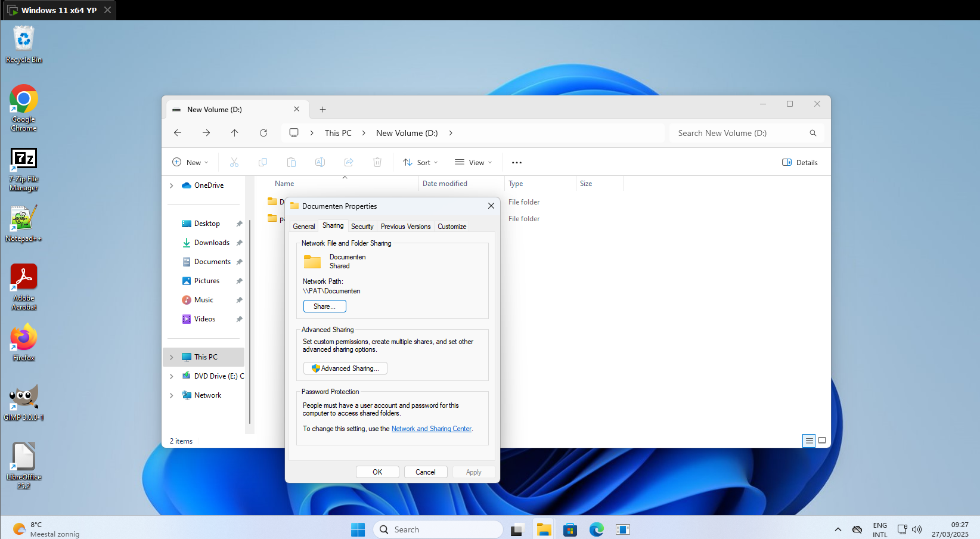The height and width of the screenshot is (539, 980).
Task: Go up one folder level
Action: [x=234, y=133]
